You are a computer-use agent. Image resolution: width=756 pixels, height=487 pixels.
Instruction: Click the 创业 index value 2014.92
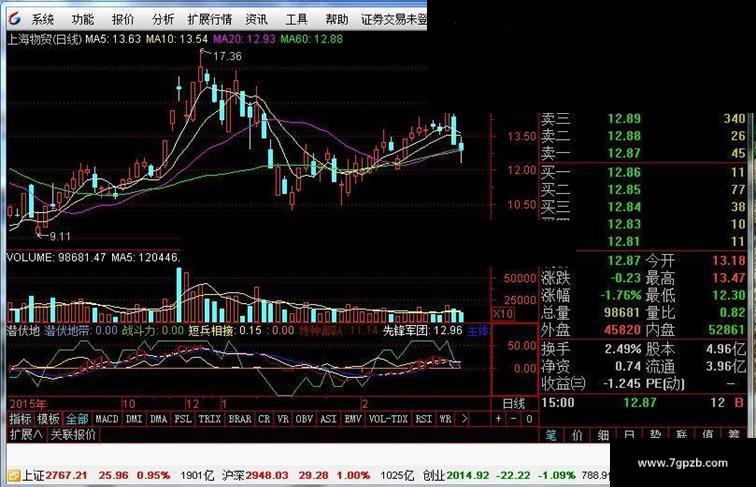pyautogui.click(x=468, y=475)
